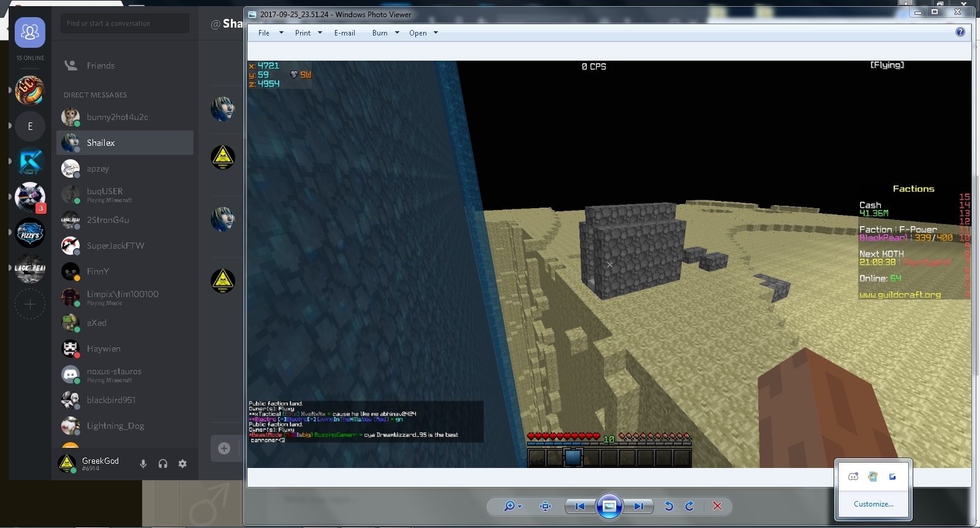Open Photo Viewer help icon

(960, 32)
